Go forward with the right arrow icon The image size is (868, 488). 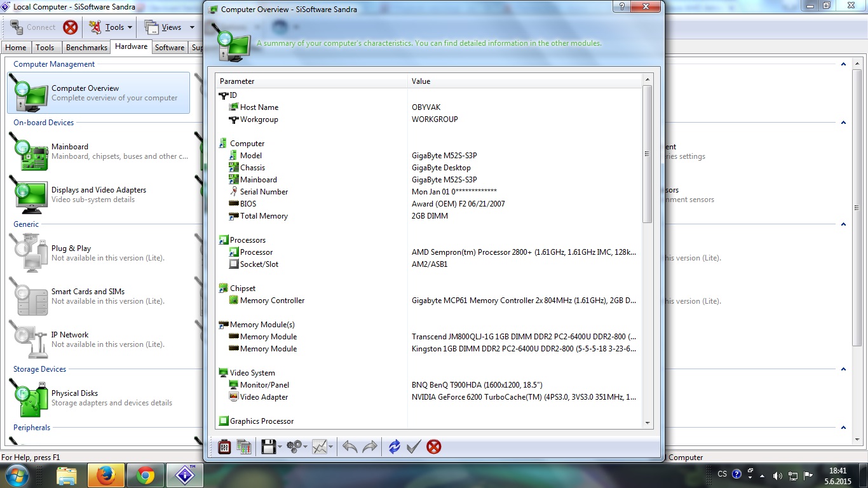pos(370,447)
